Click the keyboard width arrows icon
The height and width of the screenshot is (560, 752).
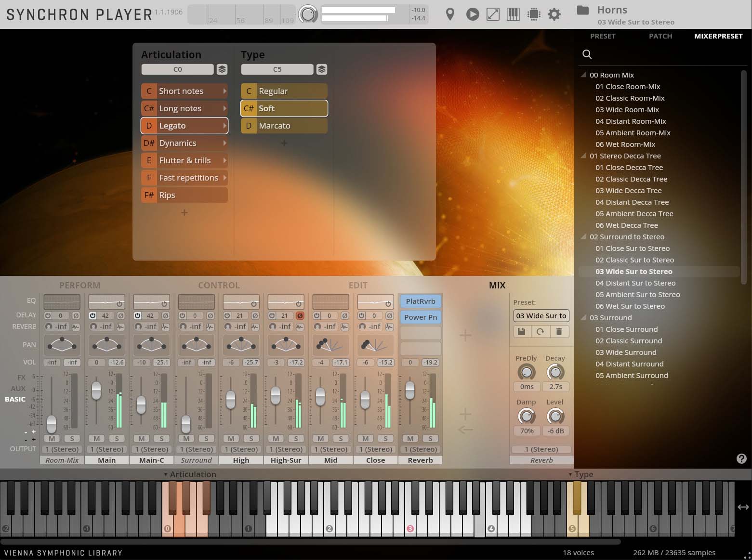tap(743, 507)
